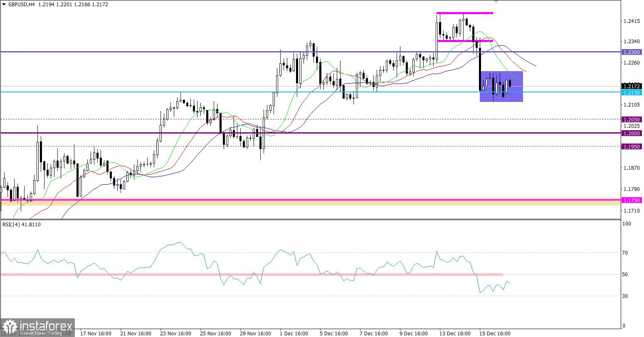Click the 1.1870 price scale value
Screen dimensions: 644x337
tap(631, 168)
